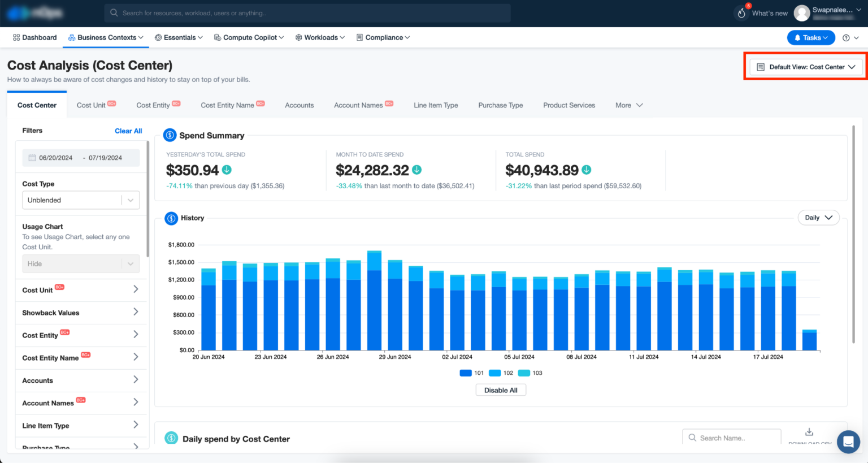Viewport: 868px width, 463px height.
Task: Open the help question mark icon
Action: tap(846, 38)
